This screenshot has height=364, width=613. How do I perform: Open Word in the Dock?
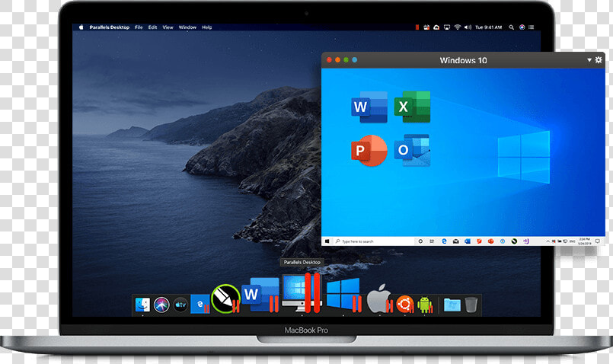[260, 295]
